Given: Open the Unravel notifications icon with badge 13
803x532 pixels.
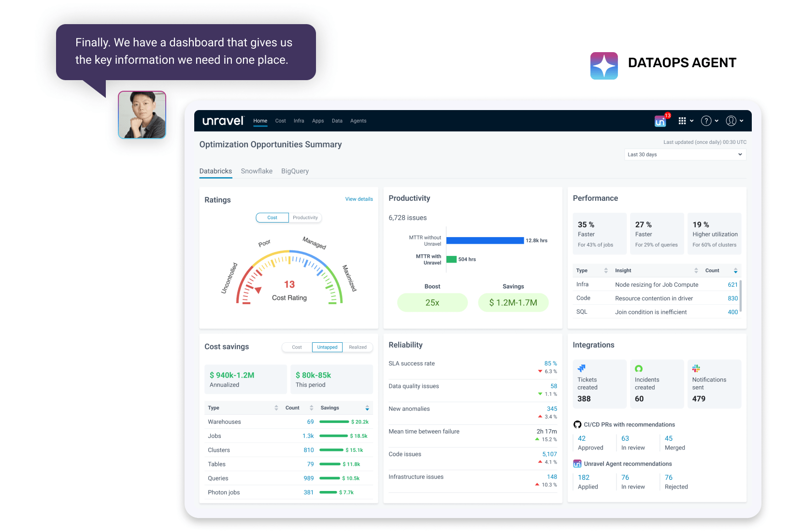Looking at the screenshot, I should coord(660,121).
